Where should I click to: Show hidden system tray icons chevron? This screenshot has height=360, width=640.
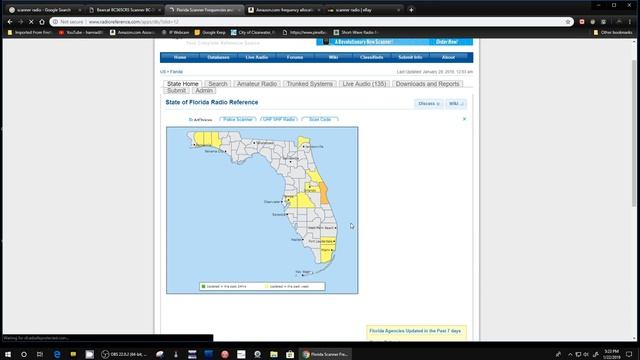click(x=570, y=354)
